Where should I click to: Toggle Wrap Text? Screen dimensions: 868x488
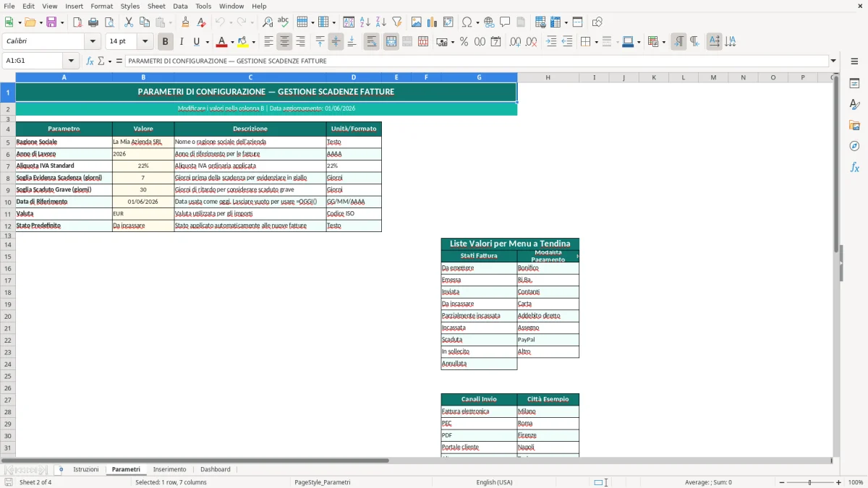click(x=372, y=42)
